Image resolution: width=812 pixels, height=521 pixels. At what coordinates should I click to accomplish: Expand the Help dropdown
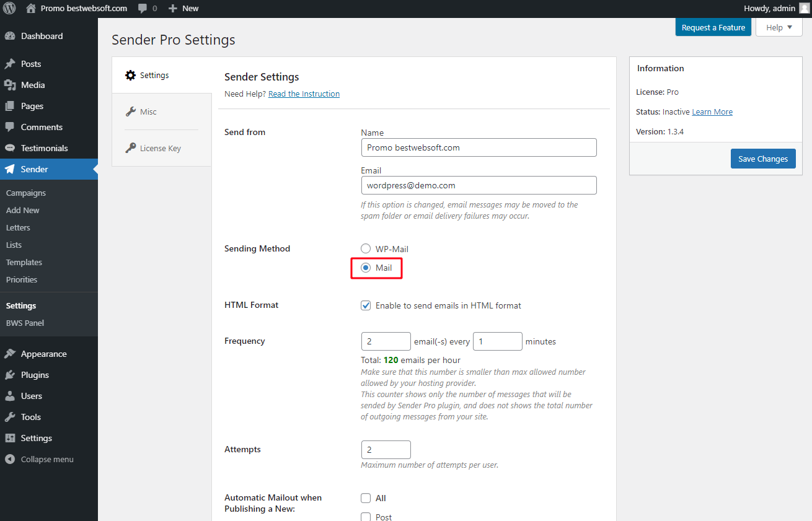click(x=779, y=27)
